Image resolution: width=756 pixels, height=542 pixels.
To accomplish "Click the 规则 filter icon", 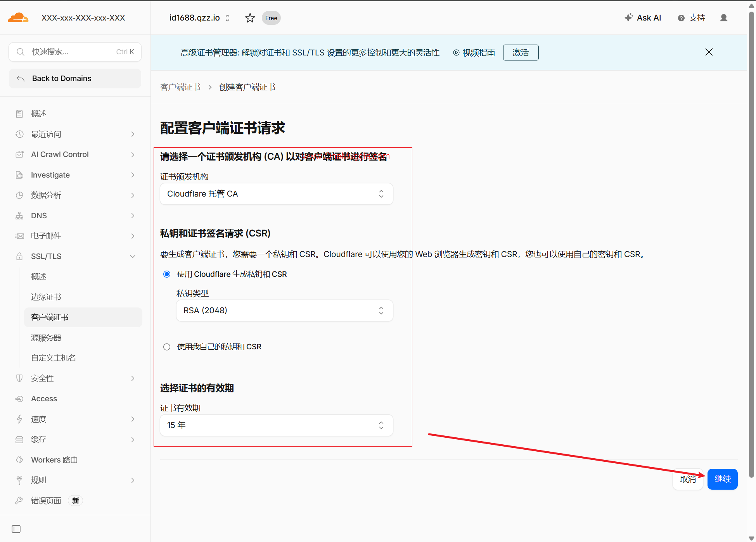I will click(19, 480).
